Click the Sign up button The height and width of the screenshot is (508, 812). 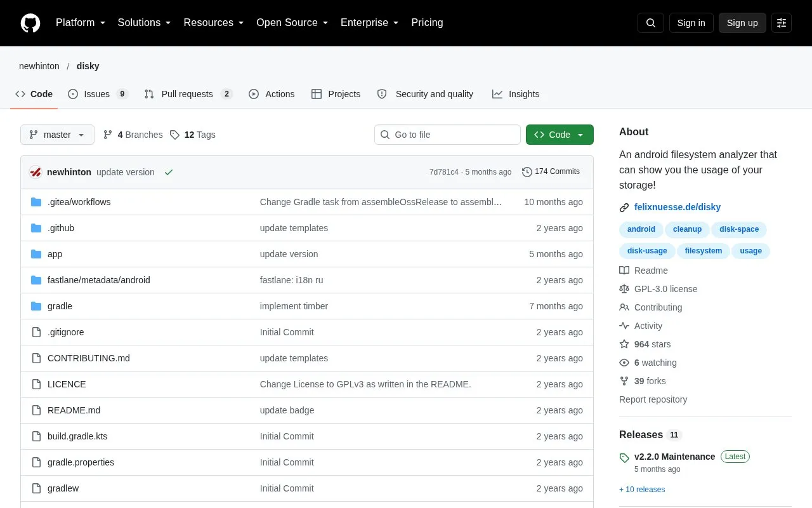742,23
